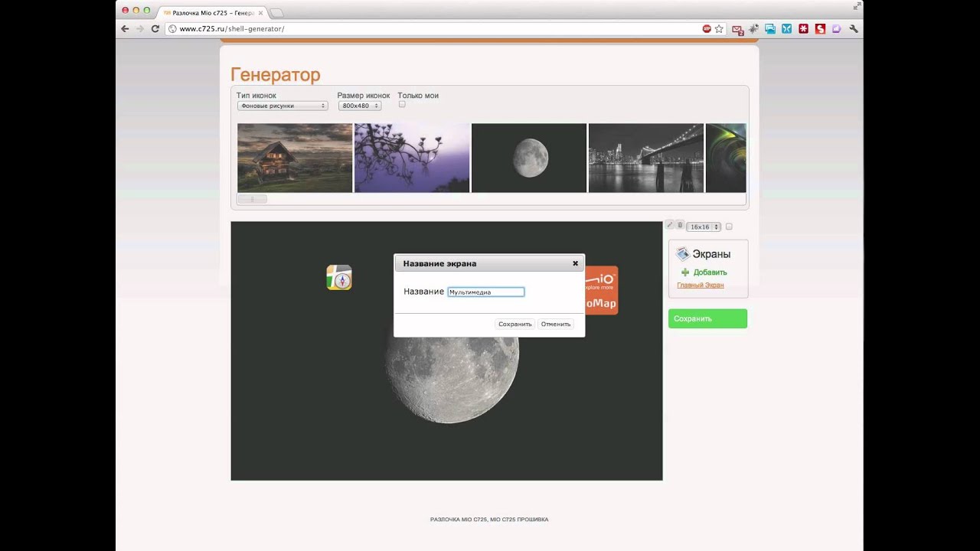Click the green Сохранить button

tap(707, 318)
